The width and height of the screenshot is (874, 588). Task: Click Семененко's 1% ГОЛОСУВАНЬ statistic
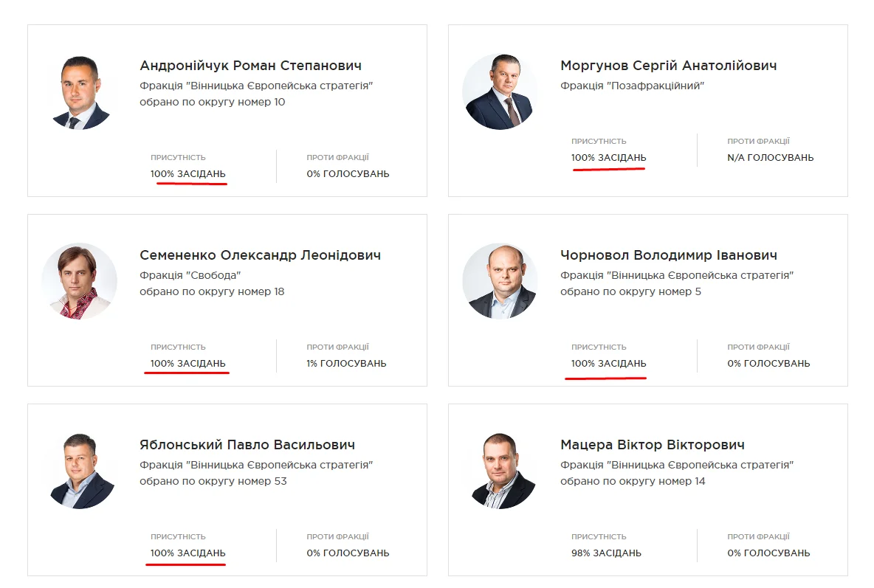coord(346,363)
